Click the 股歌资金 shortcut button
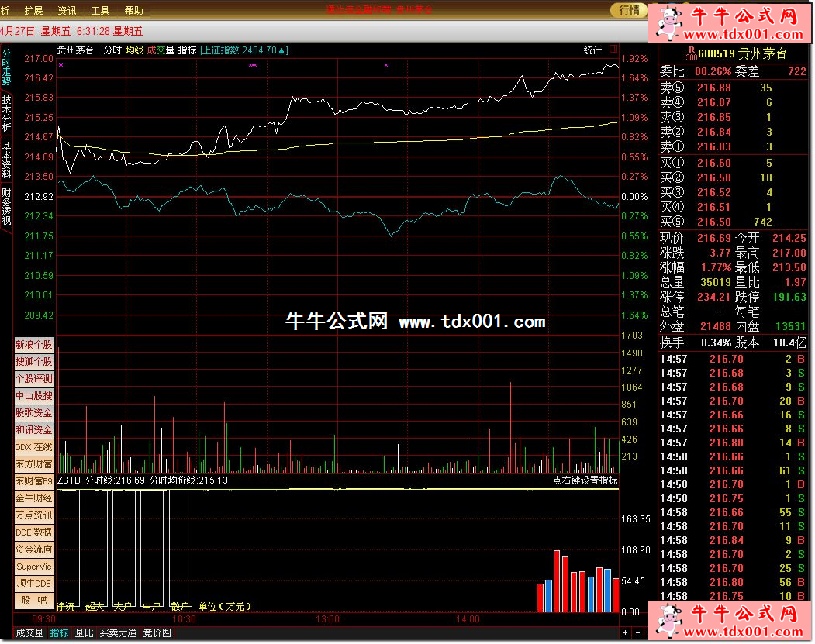815x644 pixels. click(34, 413)
